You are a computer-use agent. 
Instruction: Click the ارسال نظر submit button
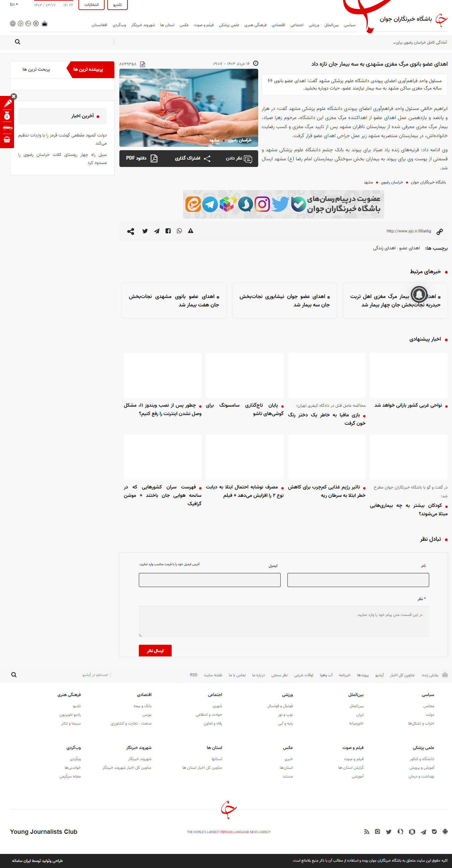155,651
